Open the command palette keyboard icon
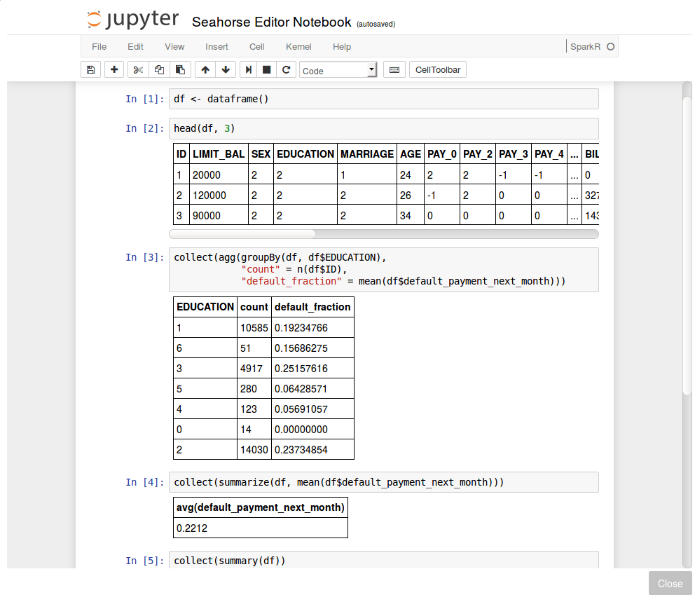This screenshot has height=616, width=695. pyautogui.click(x=394, y=70)
